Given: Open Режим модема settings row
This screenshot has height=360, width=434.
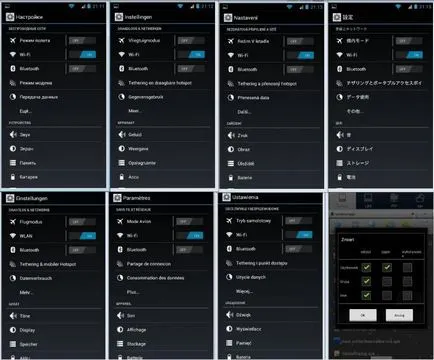Looking at the screenshot, I should [54, 83].
